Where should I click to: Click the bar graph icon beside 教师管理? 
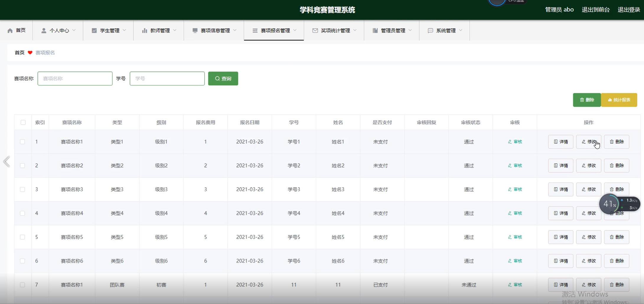145,30
